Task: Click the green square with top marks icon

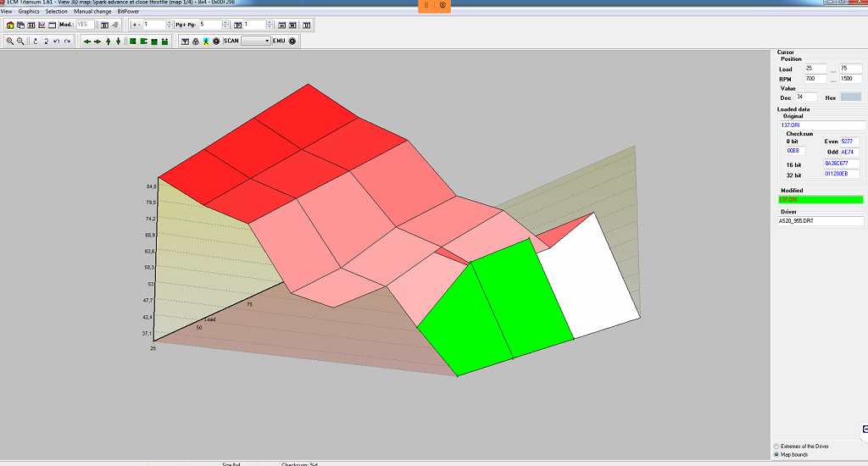Action: (x=164, y=42)
